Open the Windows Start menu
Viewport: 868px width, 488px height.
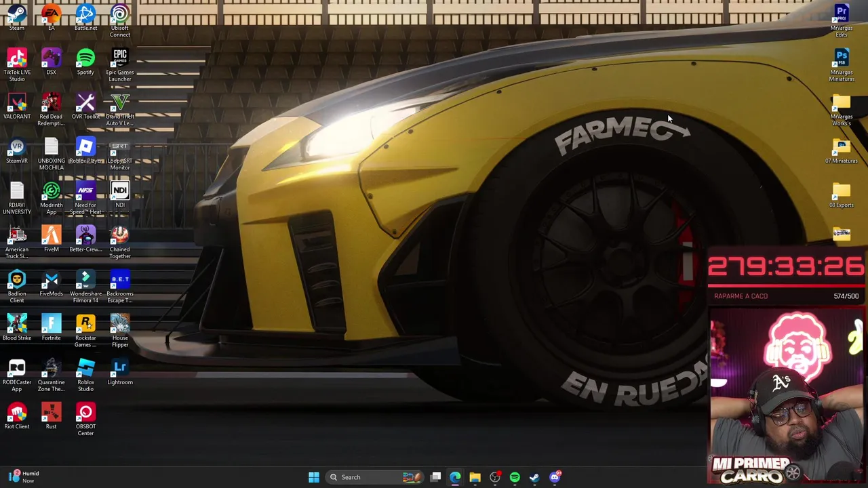point(313,477)
